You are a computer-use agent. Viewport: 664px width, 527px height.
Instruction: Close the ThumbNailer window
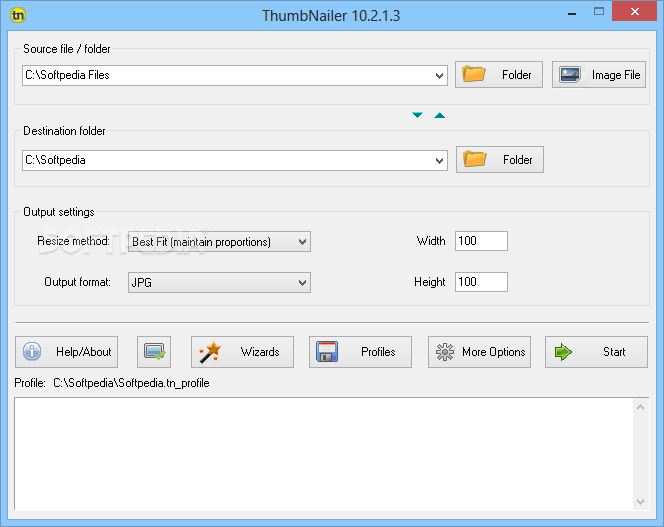[634, 11]
